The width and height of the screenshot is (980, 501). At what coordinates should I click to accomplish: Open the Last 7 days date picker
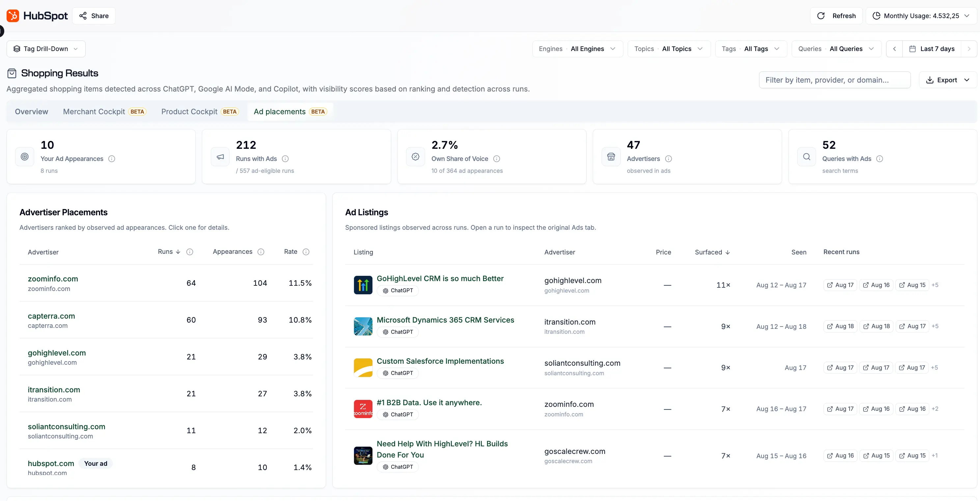pos(932,49)
